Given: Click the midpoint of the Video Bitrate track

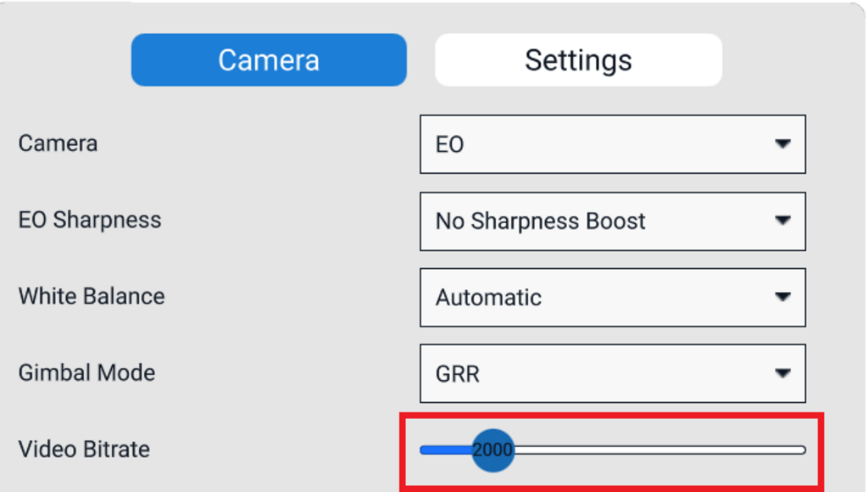Looking at the screenshot, I should pos(613,450).
